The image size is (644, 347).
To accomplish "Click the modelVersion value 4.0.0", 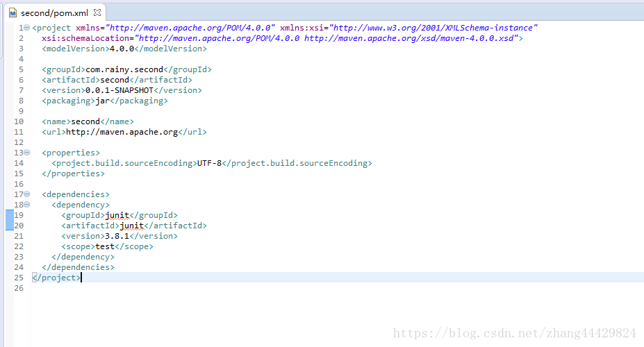I will tap(122, 49).
